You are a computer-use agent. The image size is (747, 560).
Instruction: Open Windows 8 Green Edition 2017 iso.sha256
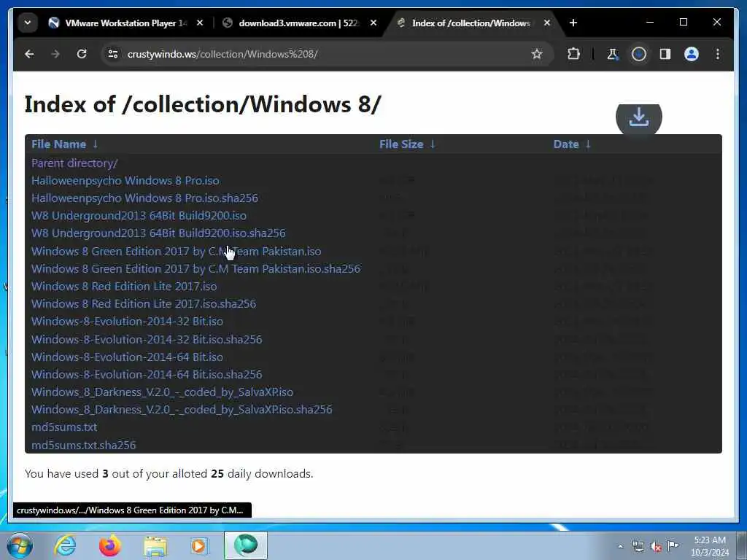click(196, 268)
